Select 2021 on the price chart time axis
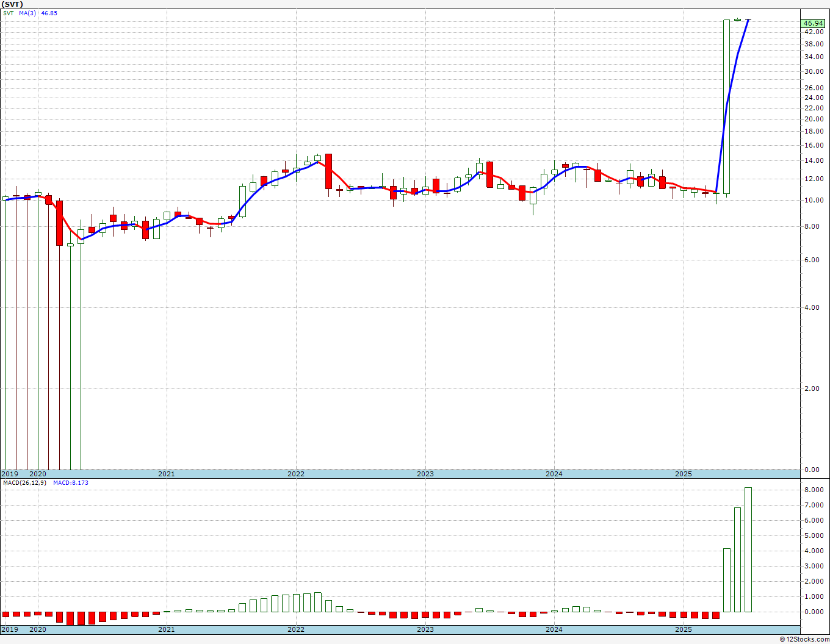 [x=167, y=474]
